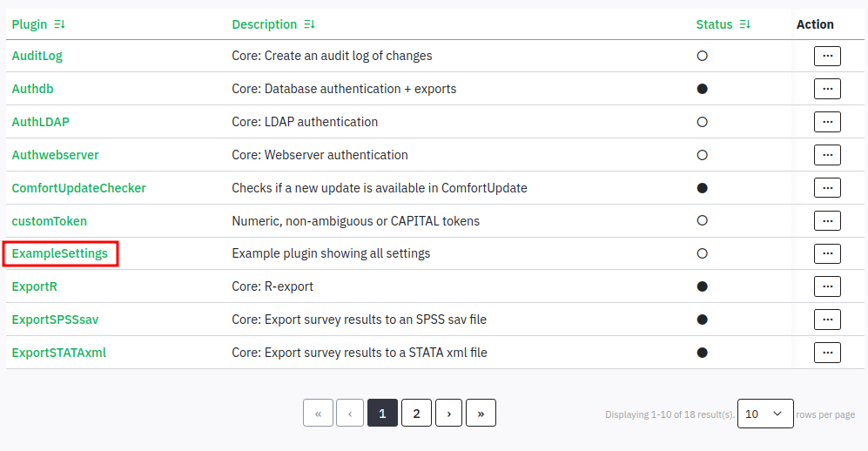Sort by Description column icon

(x=309, y=24)
